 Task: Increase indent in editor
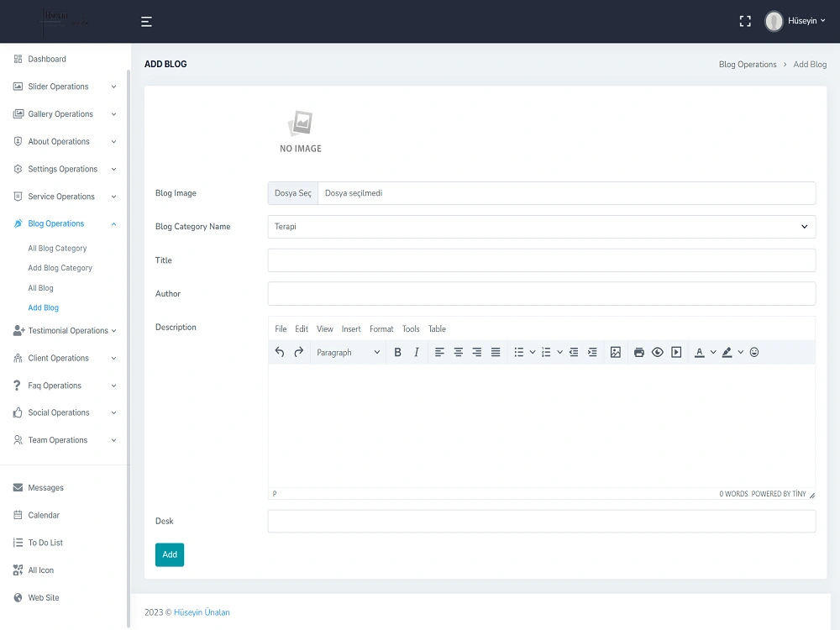(x=592, y=352)
